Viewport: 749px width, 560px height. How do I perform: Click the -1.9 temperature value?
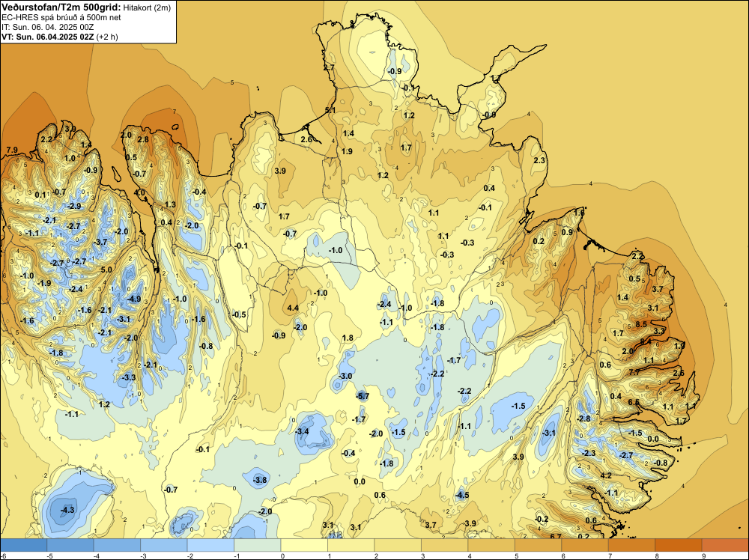point(44,284)
